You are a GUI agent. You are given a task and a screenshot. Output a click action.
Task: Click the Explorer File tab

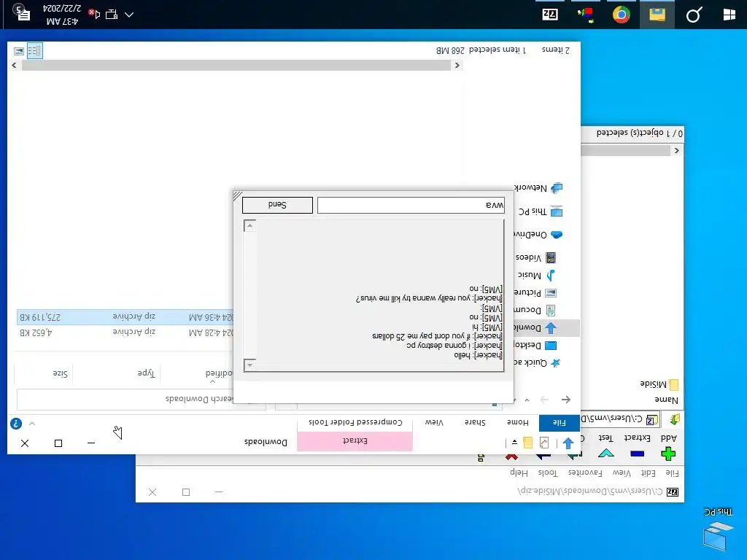click(x=559, y=422)
